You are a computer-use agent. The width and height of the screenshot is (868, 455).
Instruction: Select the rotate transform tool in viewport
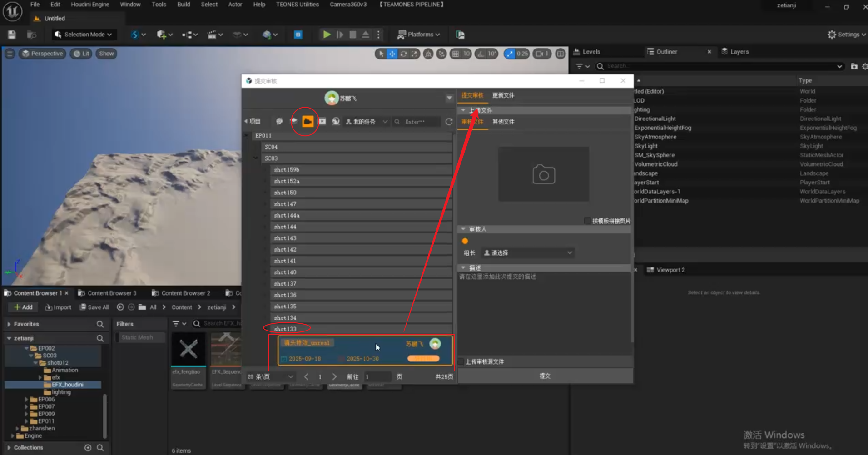(x=403, y=54)
